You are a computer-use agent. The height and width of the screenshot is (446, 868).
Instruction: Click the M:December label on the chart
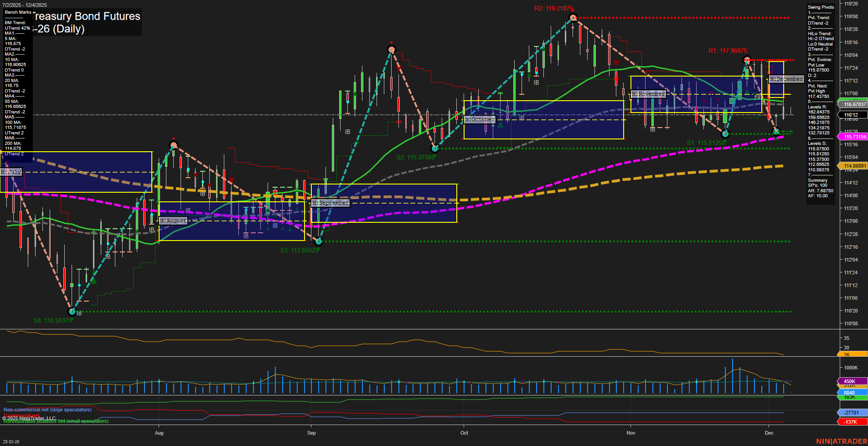(x=786, y=78)
